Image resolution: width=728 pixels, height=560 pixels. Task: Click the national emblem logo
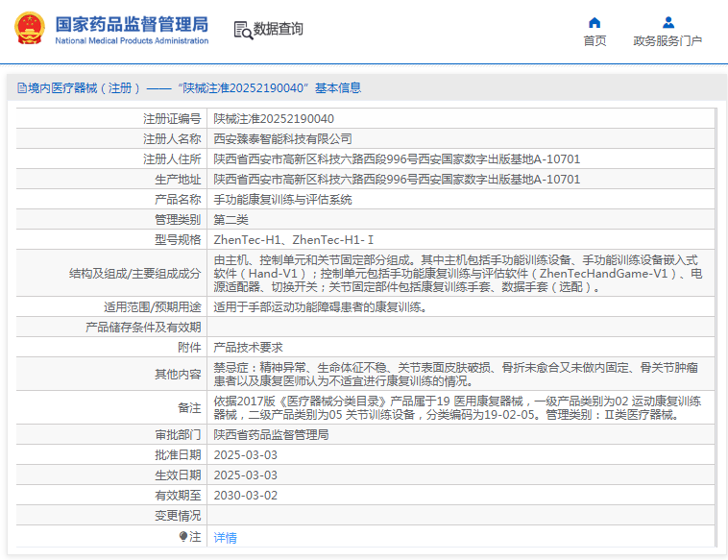(x=30, y=28)
